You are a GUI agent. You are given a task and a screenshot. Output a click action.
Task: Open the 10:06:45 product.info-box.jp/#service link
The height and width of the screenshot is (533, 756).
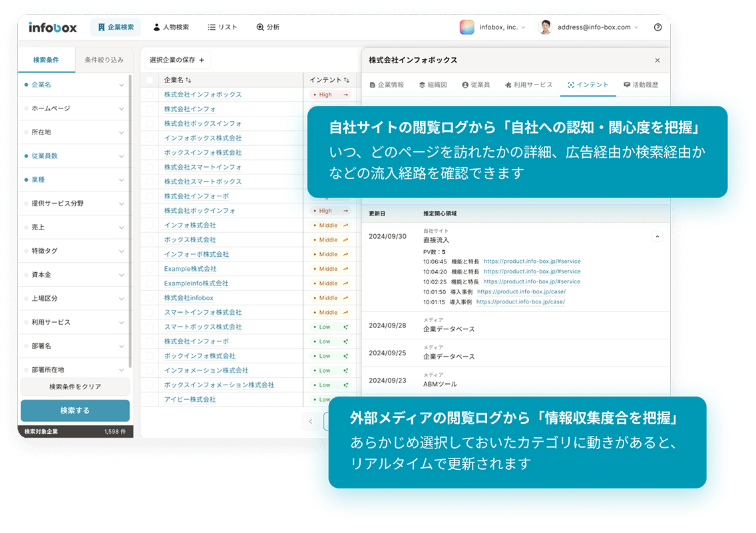[x=532, y=262]
